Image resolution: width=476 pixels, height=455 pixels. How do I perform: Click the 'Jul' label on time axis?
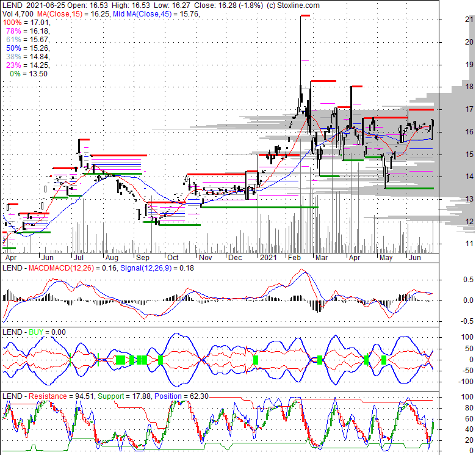coord(78,258)
